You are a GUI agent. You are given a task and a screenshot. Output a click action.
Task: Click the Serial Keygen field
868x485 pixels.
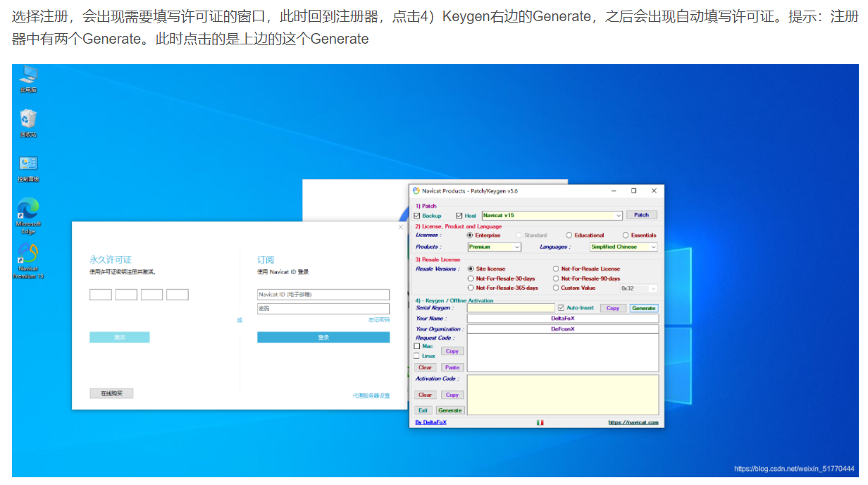tap(512, 308)
